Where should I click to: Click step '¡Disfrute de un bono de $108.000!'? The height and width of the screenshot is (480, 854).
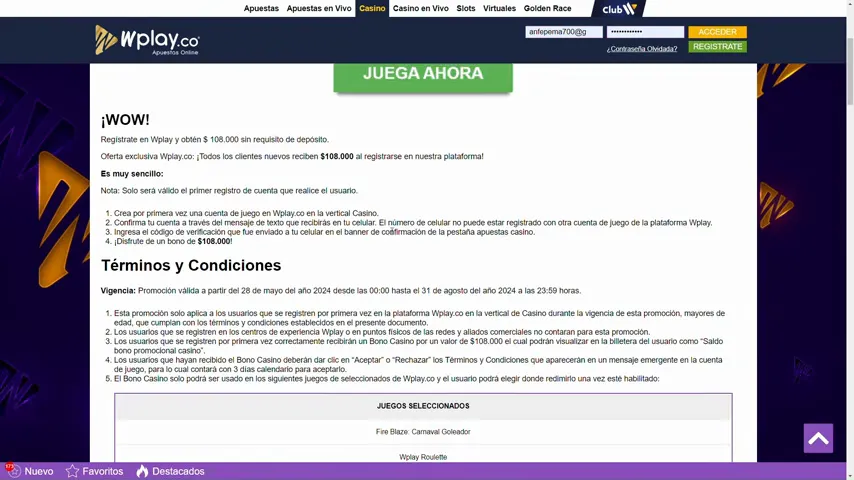click(173, 241)
